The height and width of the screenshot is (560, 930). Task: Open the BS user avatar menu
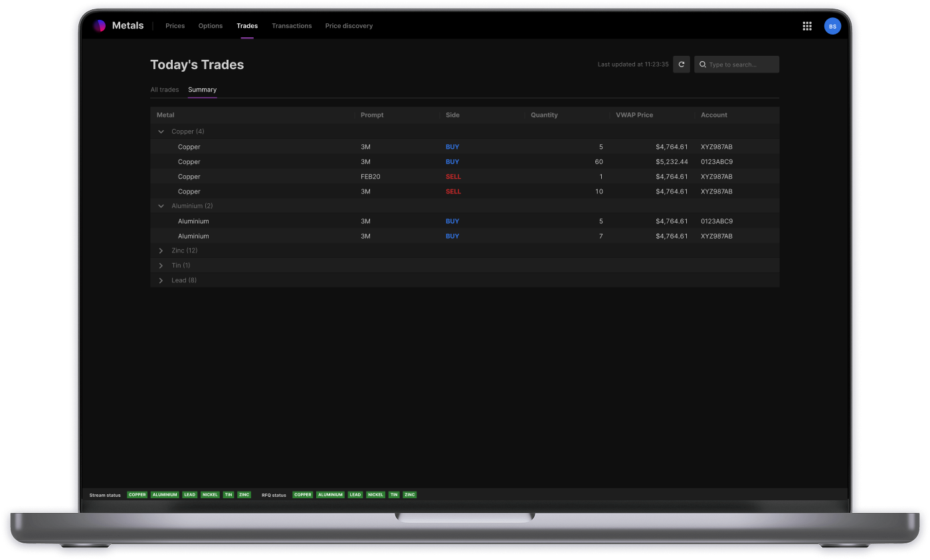(832, 26)
